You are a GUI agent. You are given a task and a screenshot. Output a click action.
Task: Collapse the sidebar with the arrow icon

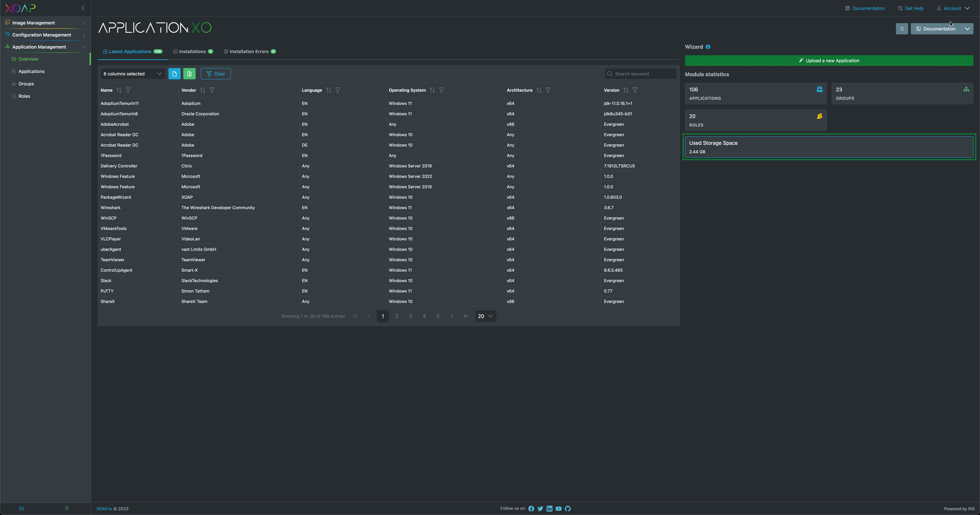coord(83,8)
